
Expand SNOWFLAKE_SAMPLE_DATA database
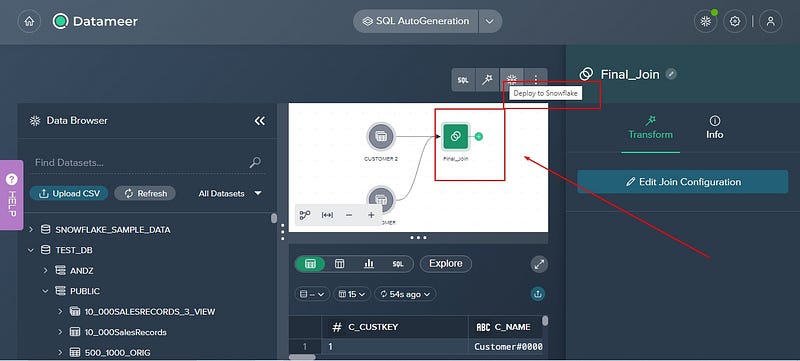(31, 230)
